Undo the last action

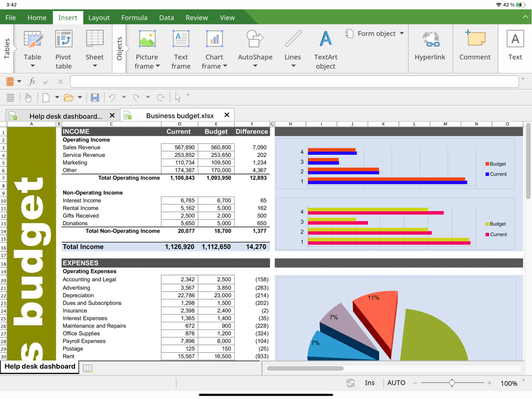pyautogui.click(x=112, y=98)
